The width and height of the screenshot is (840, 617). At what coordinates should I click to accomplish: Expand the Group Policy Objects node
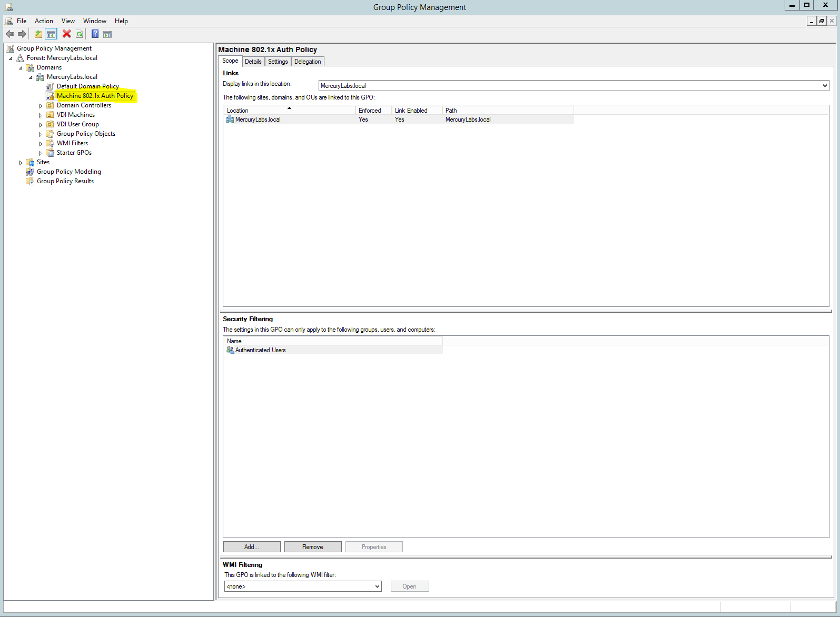pos(41,134)
